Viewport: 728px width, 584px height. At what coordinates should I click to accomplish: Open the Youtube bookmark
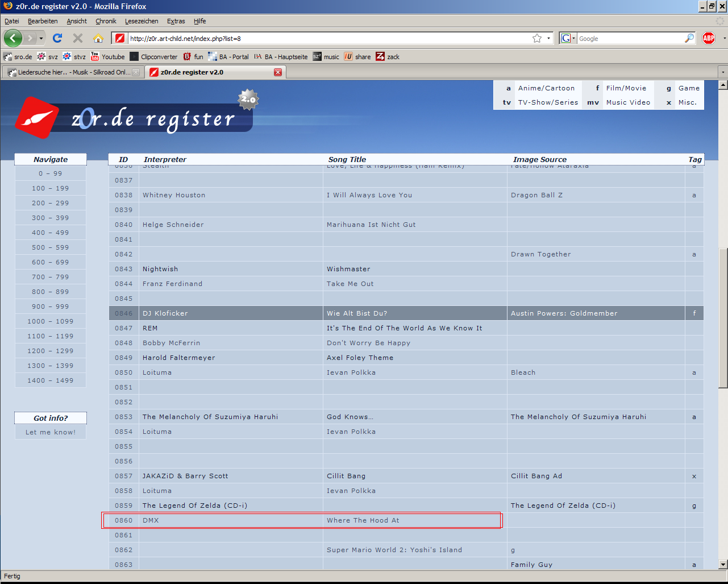pos(108,57)
